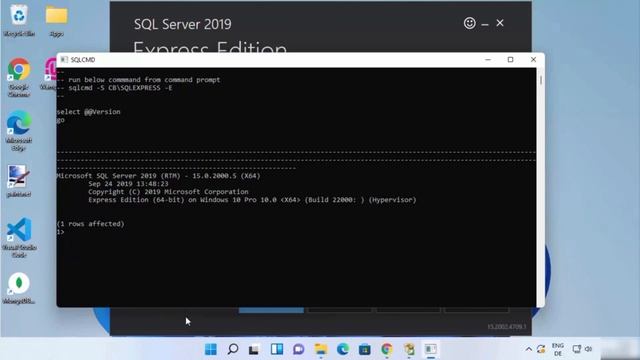640x360 pixels.
Task: Click the sync status tray icon
Action: coord(541,349)
